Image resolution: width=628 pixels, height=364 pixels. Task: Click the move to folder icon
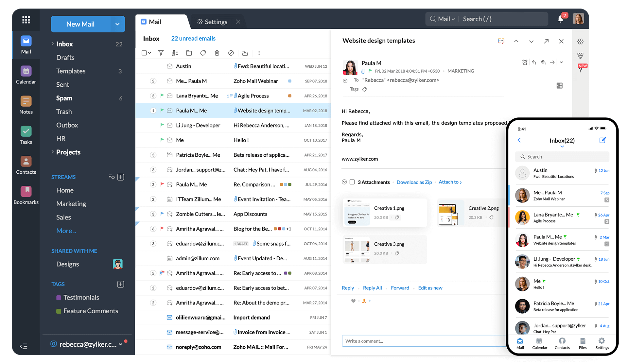tap(189, 52)
